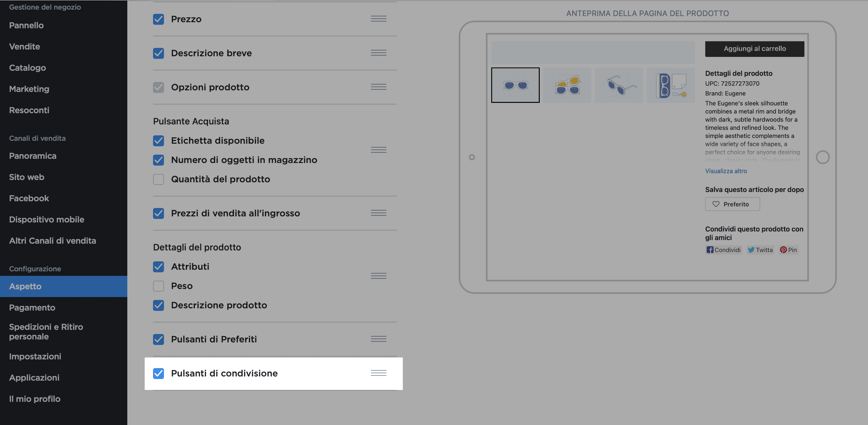This screenshot has width=868, height=425.
Task: Click the Preferito heart button
Action: click(732, 204)
